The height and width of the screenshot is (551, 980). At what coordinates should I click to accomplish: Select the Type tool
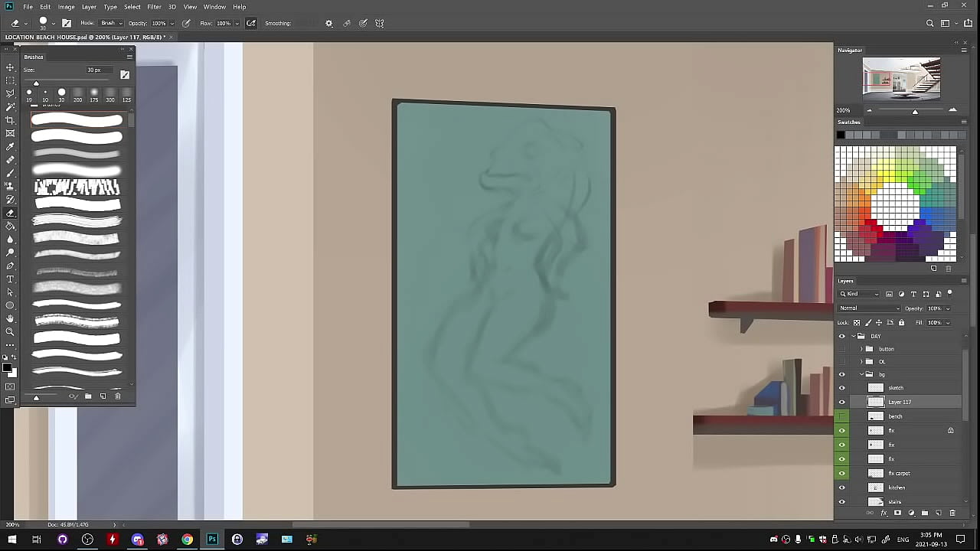[10, 279]
